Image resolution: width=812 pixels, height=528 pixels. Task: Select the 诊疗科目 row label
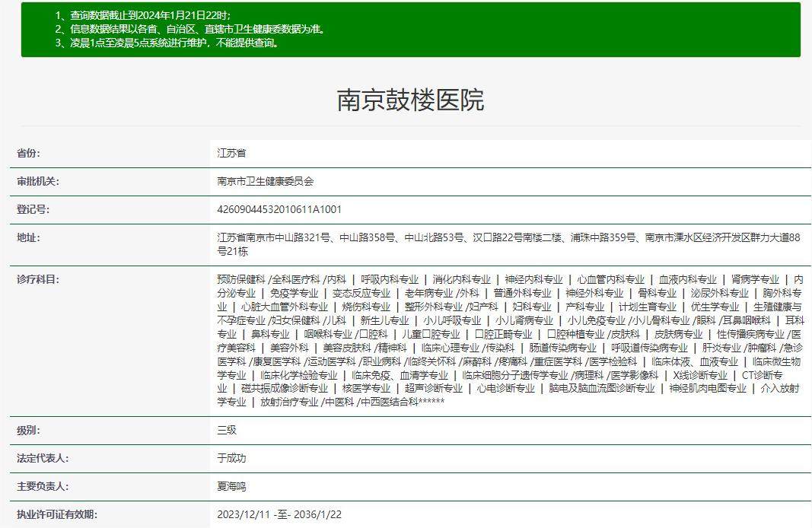tap(38, 278)
